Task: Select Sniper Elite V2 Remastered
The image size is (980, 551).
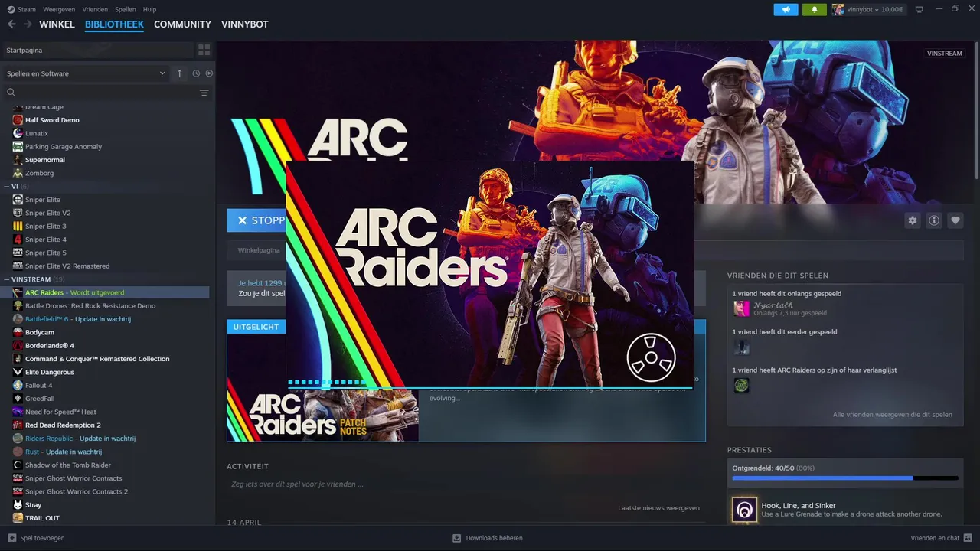Action: (67, 266)
